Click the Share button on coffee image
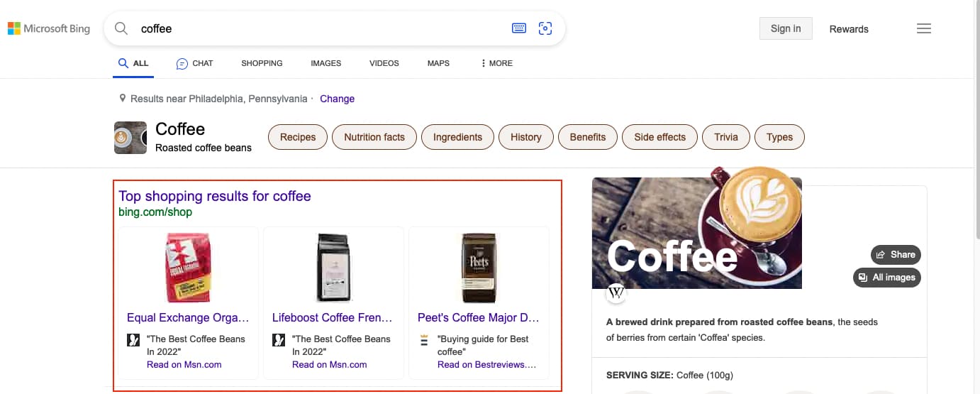This screenshot has width=980, height=394. pos(896,254)
